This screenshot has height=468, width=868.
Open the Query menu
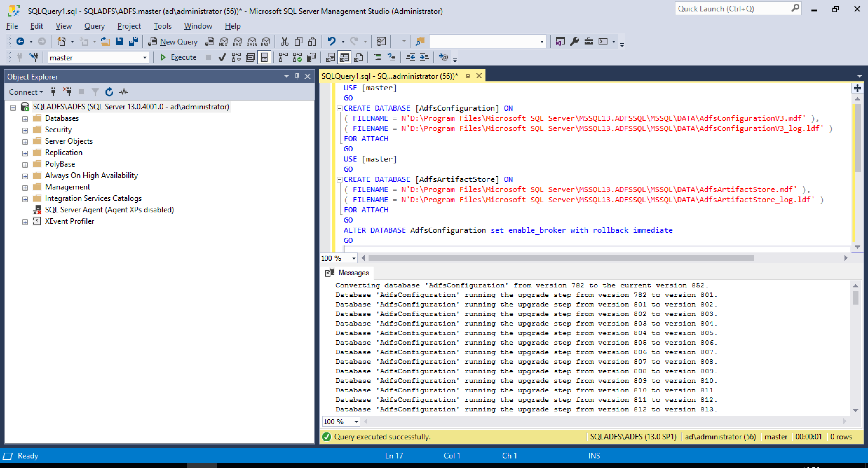click(x=94, y=26)
